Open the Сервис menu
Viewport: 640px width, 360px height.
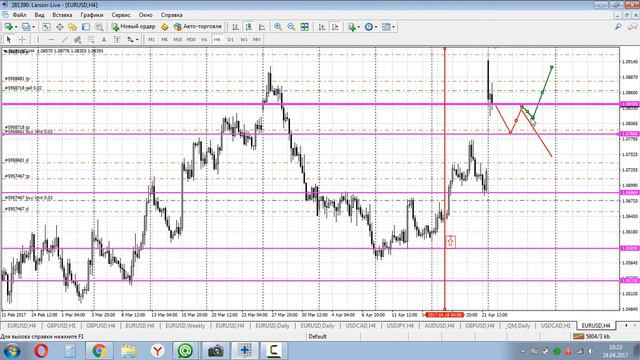tap(121, 15)
